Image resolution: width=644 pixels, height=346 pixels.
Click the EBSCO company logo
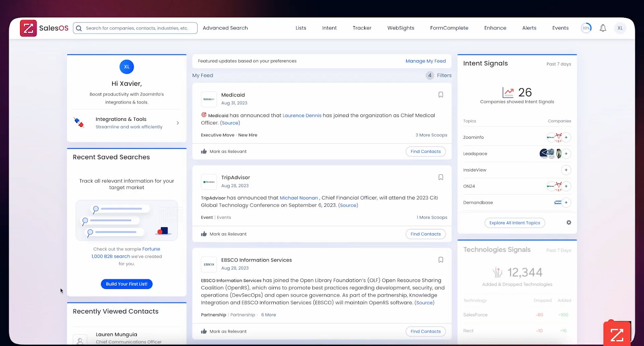pos(209,264)
